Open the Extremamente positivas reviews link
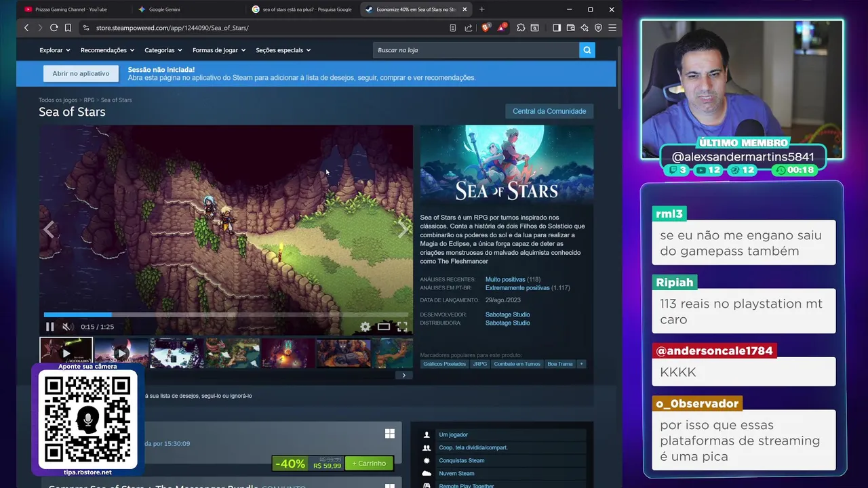 tap(517, 288)
